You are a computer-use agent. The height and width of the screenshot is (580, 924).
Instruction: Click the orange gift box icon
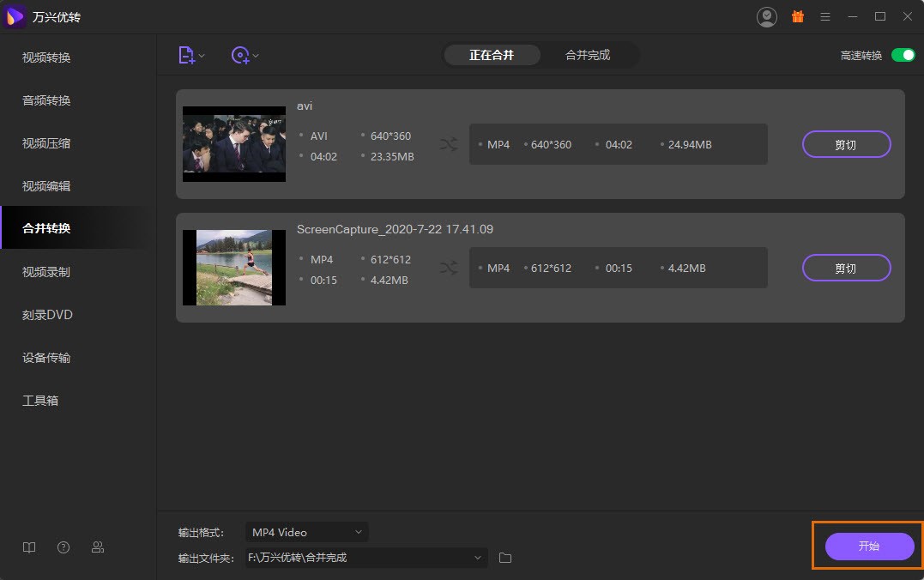coord(797,16)
